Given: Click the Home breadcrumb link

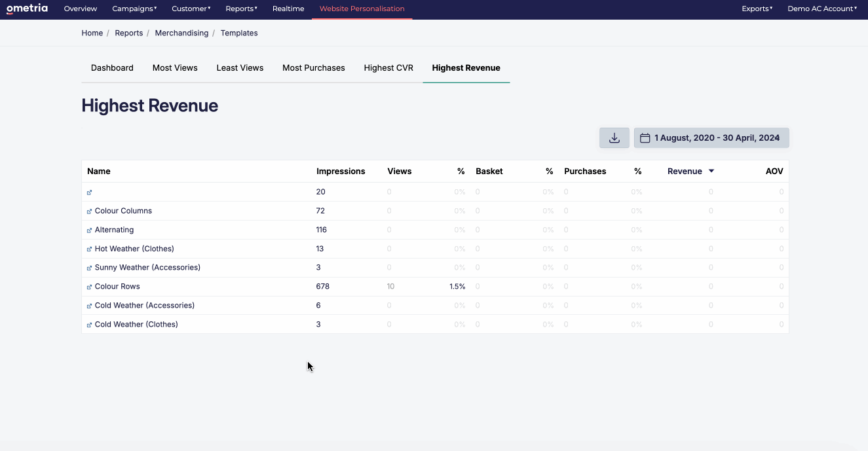Looking at the screenshot, I should (x=92, y=33).
